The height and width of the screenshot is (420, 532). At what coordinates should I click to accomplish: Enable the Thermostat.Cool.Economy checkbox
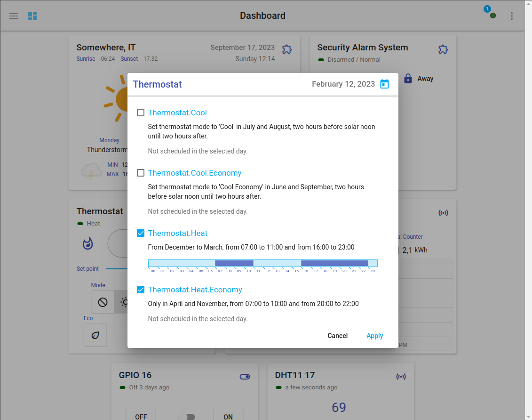click(141, 173)
